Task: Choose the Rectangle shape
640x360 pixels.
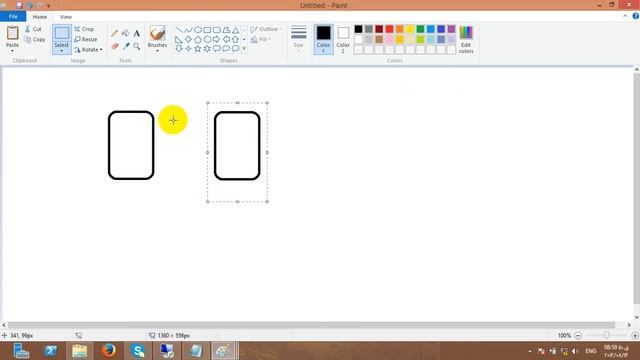Action: click(x=207, y=30)
